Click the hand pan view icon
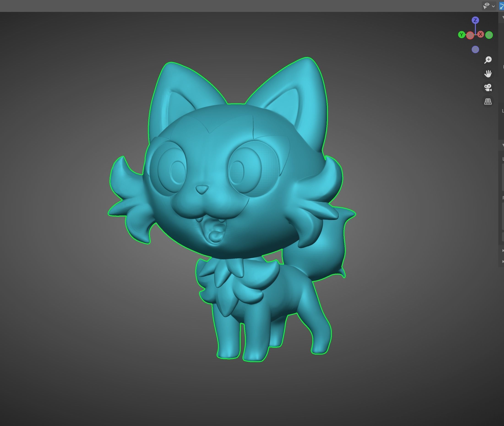The width and height of the screenshot is (504, 426). click(488, 74)
